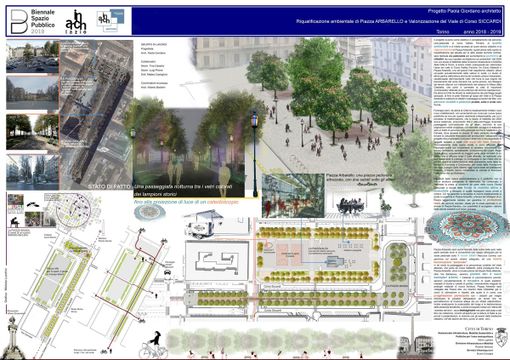
Task: Click the blue kaleidoscope light projection caption
Action: (186, 202)
